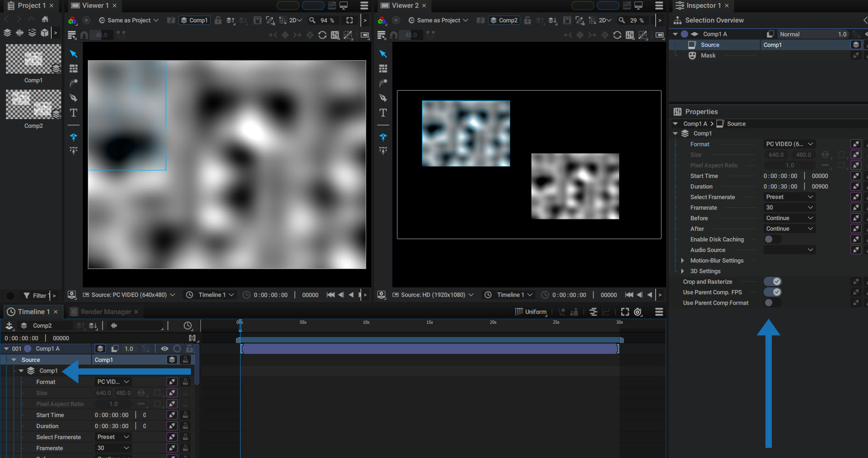The image size is (868, 458).
Task: Click the timeline clock icon
Action: [188, 326]
